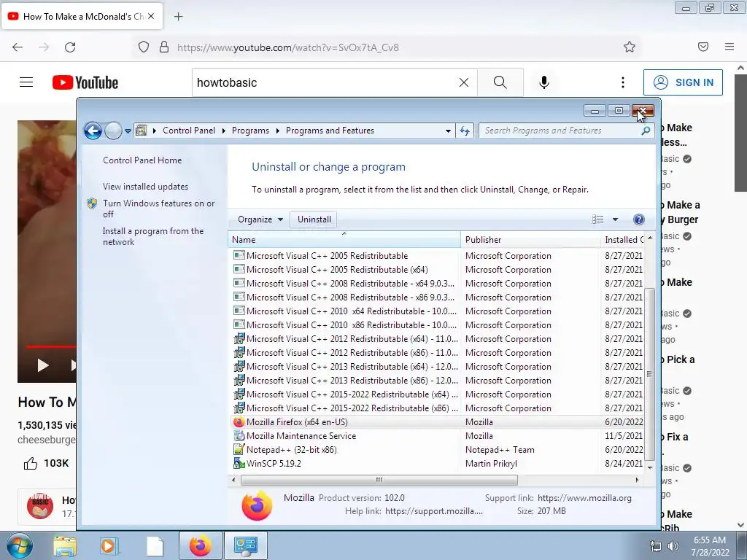Click WinSCP 5.19.2 icon
Screen dimensions: 747x560
(x=239, y=463)
